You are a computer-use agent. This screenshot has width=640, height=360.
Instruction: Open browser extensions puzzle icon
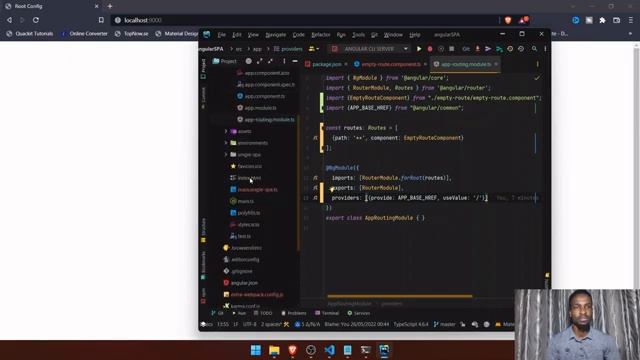tap(602, 20)
